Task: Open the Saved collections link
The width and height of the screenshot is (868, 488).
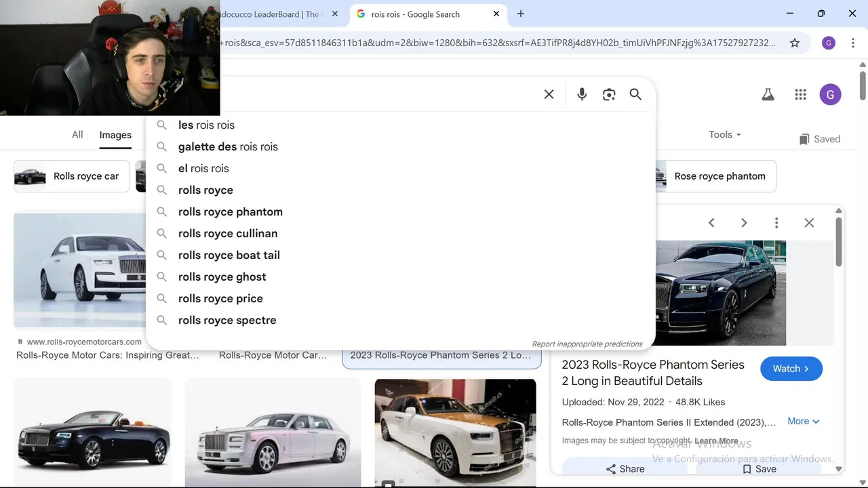Action: pyautogui.click(x=820, y=139)
